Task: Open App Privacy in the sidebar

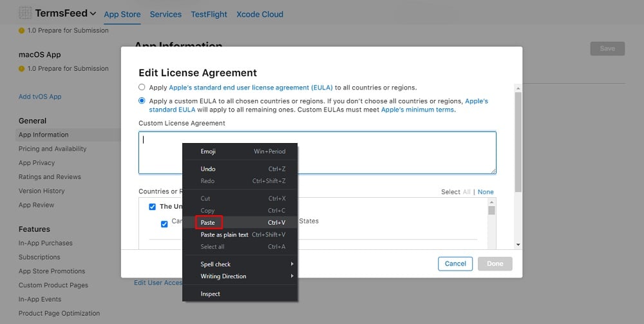Action: (x=37, y=162)
